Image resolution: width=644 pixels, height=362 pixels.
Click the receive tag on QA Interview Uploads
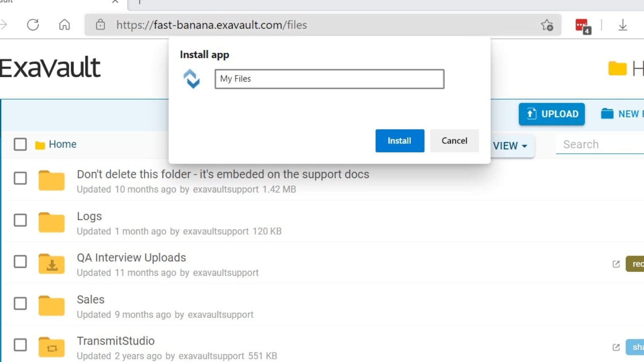click(635, 264)
